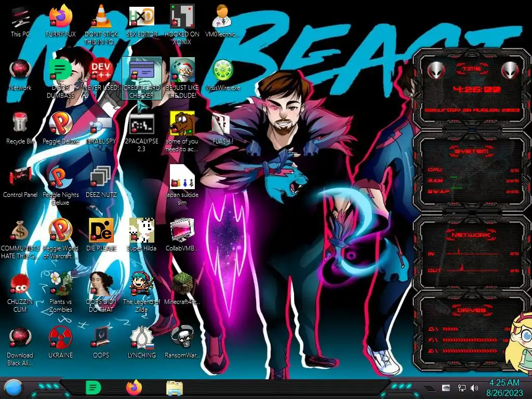This screenshot has height=399, width=532.
Task: Select the CREDIT CARD CHECKER icon
Action: [141, 78]
